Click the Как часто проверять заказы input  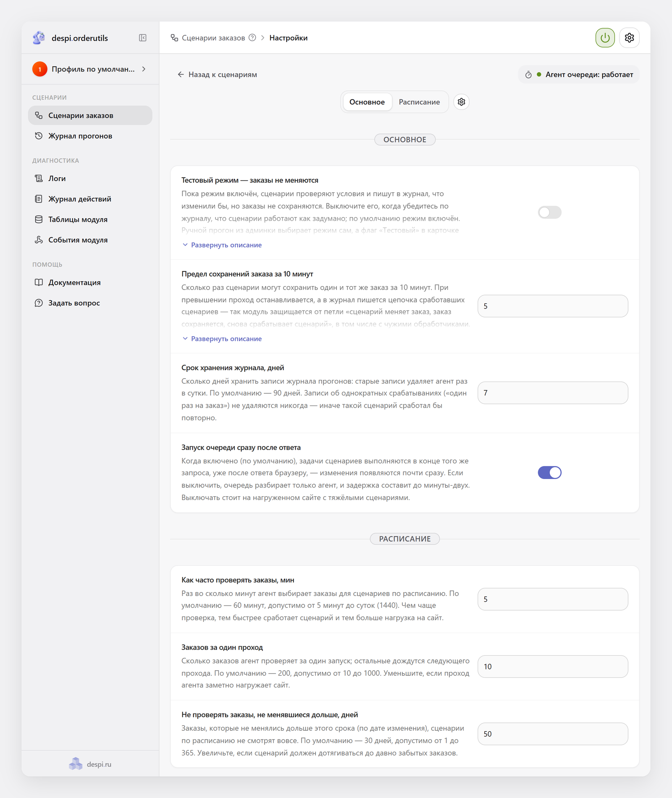[x=553, y=599]
